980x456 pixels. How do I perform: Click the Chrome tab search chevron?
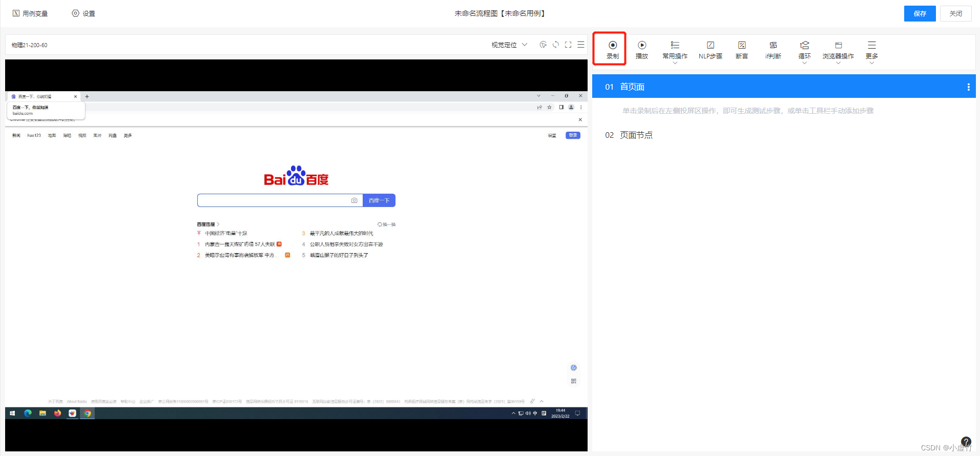click(x=538, y=96)
